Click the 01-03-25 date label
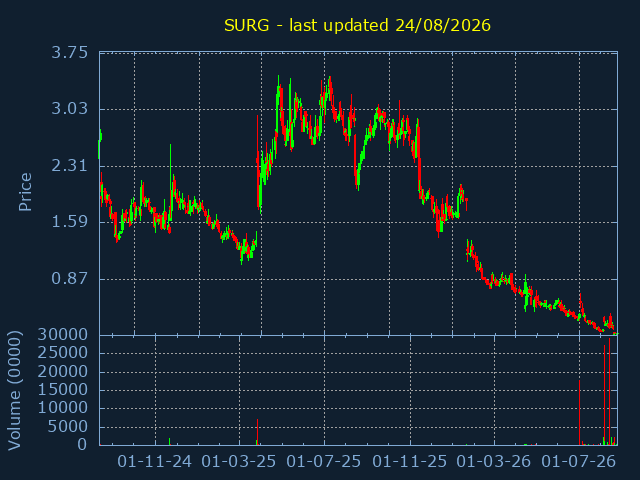Screen dimensions: 640x480 coord(239,462)
